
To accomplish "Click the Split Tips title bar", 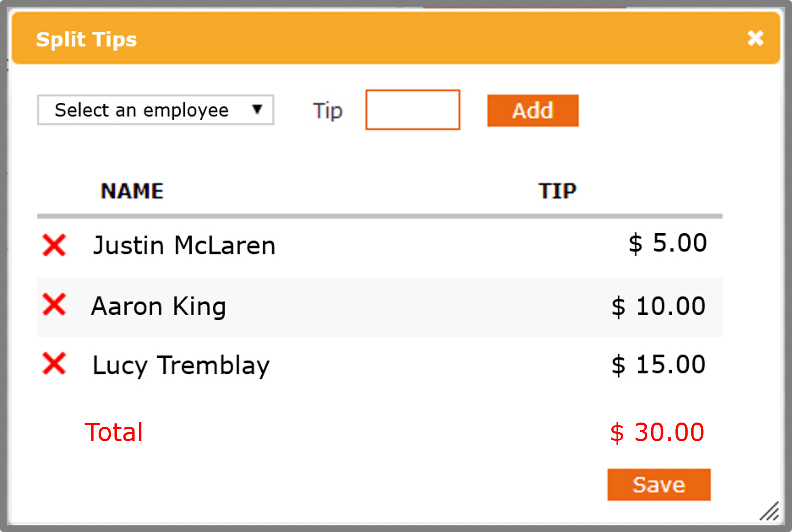I will (x=381, y=39).
